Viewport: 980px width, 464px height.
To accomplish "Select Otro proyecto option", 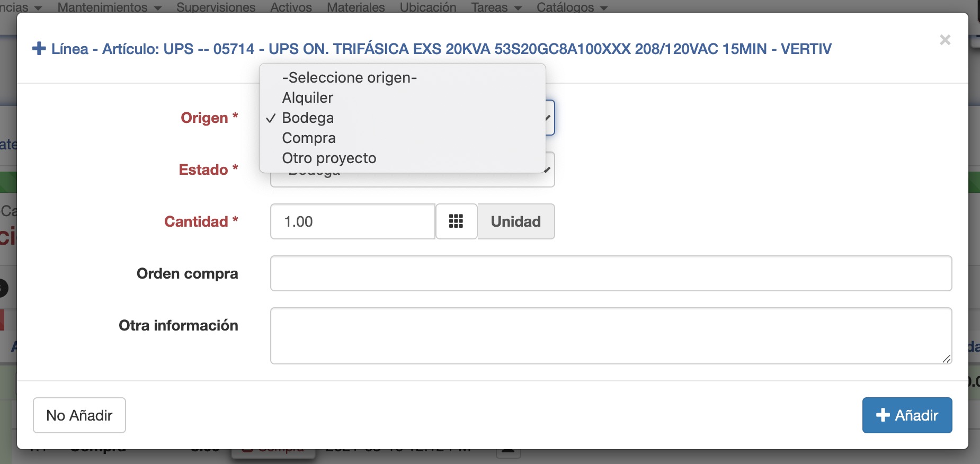I will click(329, 158).
